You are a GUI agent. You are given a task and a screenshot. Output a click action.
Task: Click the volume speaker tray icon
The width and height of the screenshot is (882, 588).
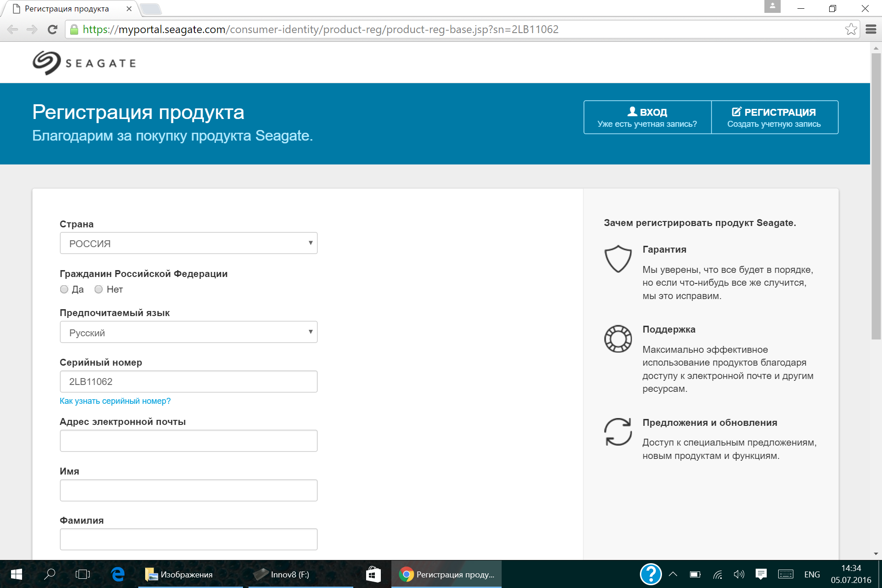click(739, 574)
